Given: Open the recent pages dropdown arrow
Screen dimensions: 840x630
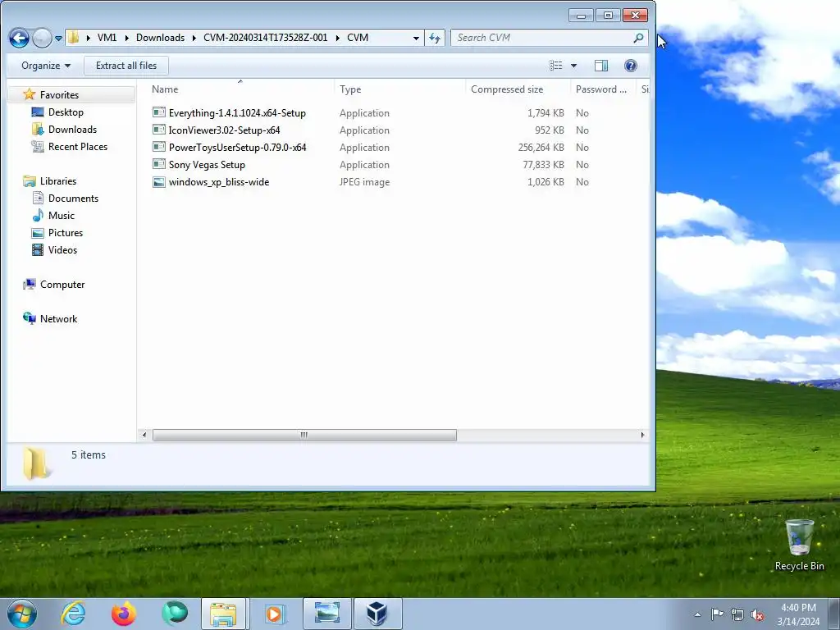Looking at the screenshot, I should point(58,39).
